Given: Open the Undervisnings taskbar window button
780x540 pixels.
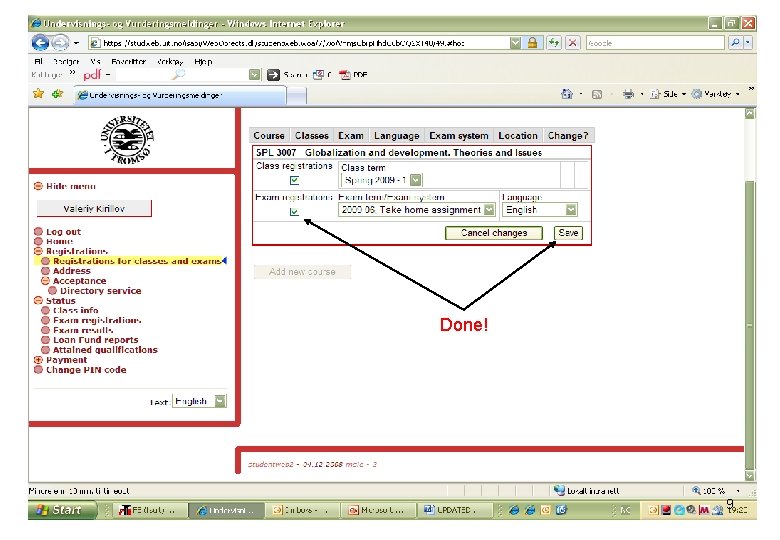Looking at the screenshot, I should point(225,510).
